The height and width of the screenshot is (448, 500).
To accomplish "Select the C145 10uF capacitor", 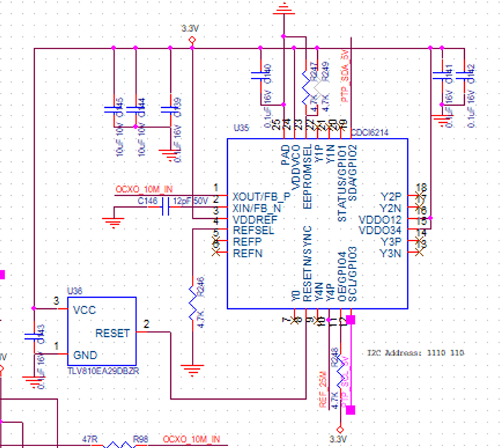I will (114, 110).
